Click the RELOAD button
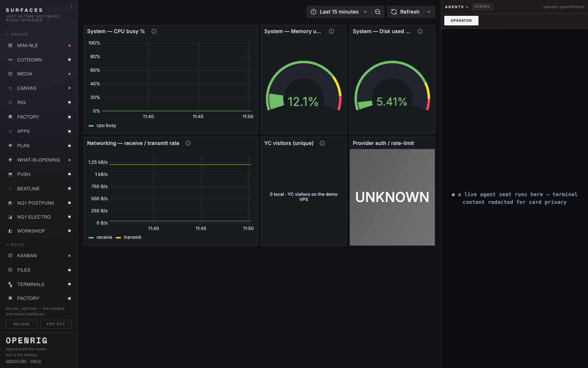Image resolution: width=588 pixels, height=368 pixels. tap(21, 324)
